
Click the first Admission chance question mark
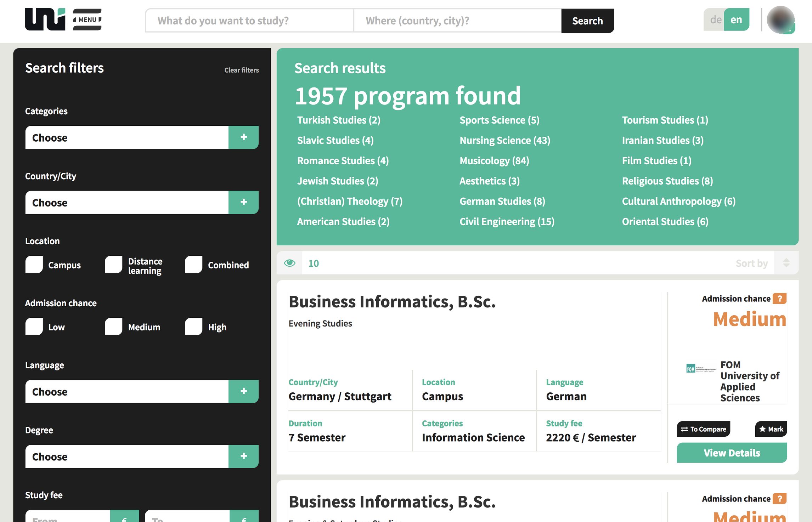point(779,299)
